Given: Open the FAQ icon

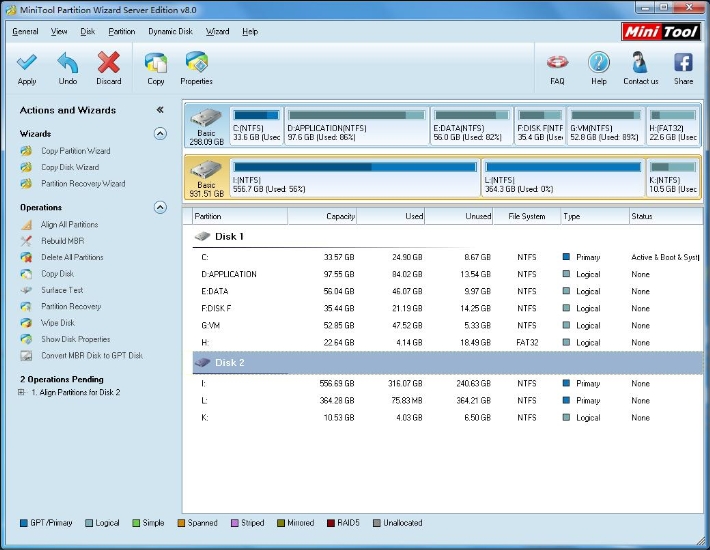Looking at the screenshot, I should (x=557, y=64).
